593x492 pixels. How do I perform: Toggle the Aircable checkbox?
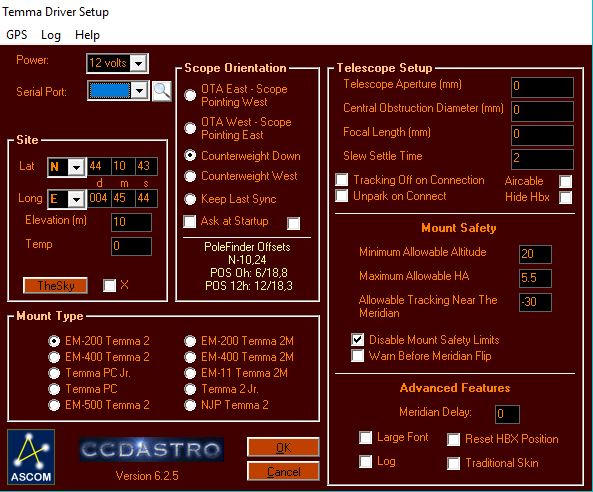[x=565, y=181]
